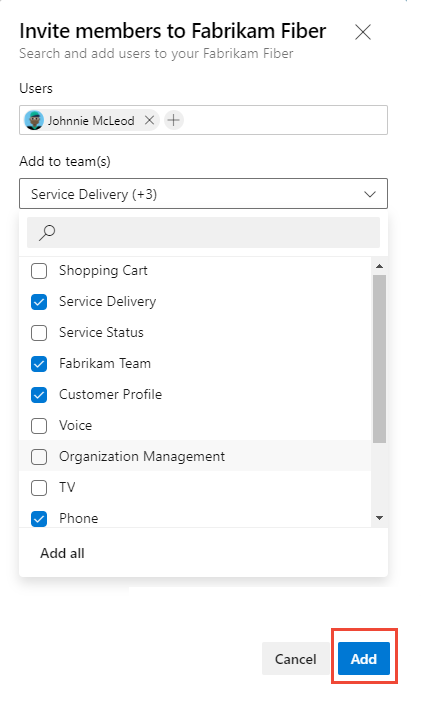The image size is (421, 707).
Task: Click the 'Users' label
Action: tap(36, 88)
